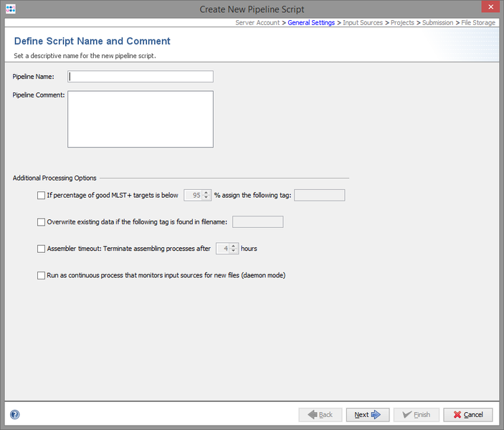Select the Projects breadcrumb step
Viewport: 504px width, 430px height.
point(402,23)
